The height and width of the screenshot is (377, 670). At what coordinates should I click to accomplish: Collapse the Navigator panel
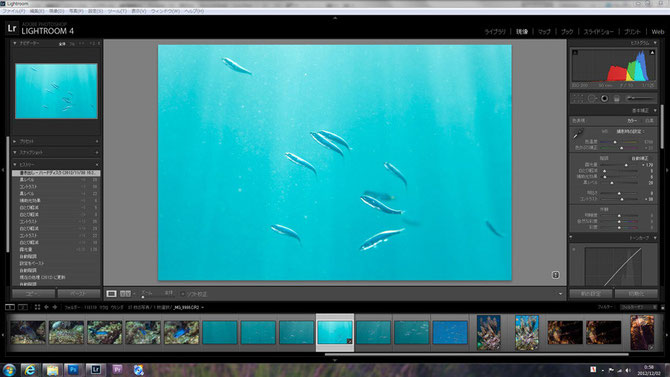click(x=15, y=43)
